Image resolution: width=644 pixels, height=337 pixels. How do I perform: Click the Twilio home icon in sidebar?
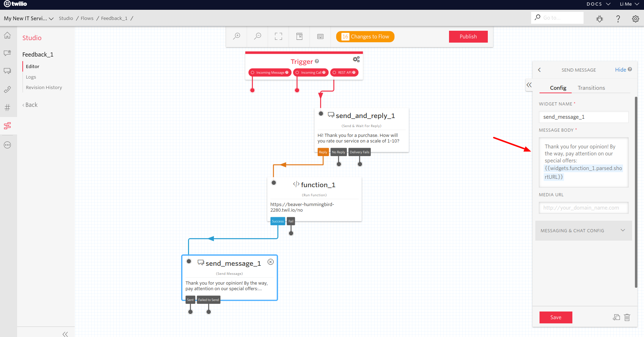(x=8, y=35)
